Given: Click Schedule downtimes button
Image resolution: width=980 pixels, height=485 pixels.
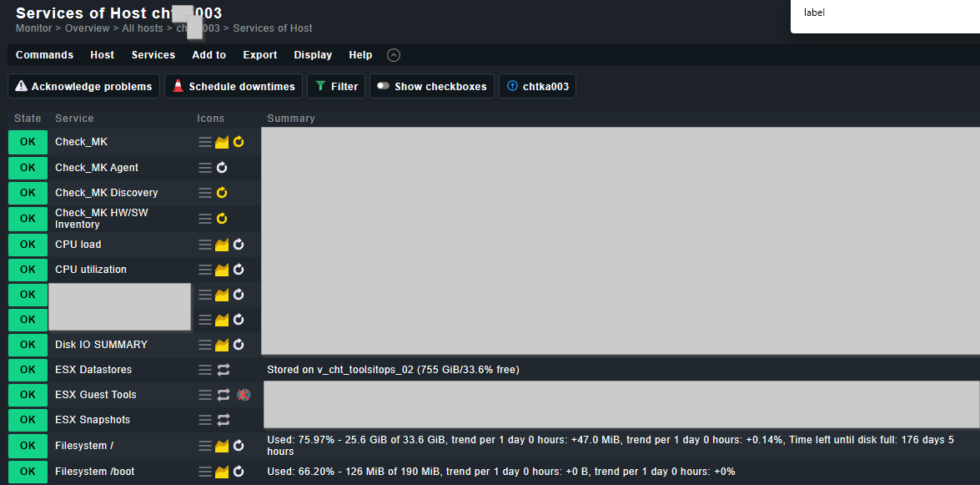Looking at the screenshot, I should pyautogui.click(x=234, y=86).
